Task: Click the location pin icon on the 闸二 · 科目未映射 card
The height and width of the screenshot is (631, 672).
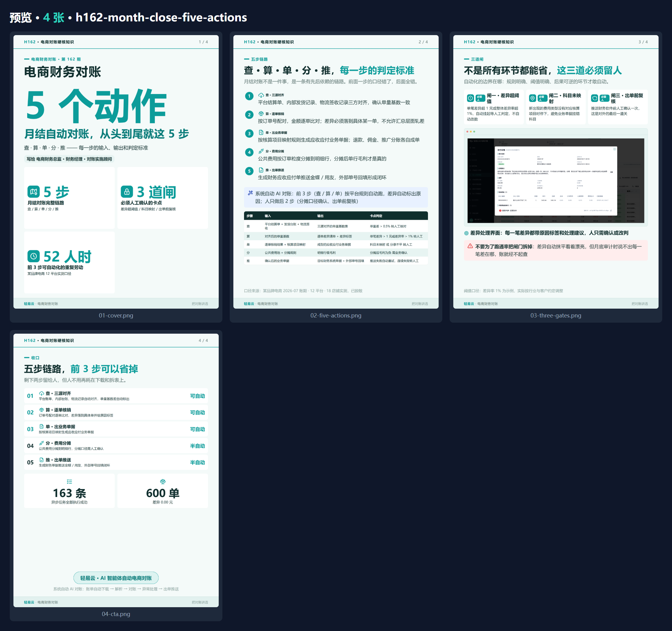Action: pos(532,98)
